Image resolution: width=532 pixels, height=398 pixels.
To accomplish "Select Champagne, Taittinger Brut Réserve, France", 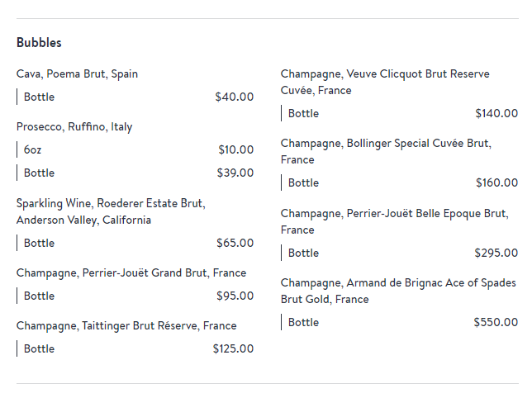I will click(x=126, y=326).
